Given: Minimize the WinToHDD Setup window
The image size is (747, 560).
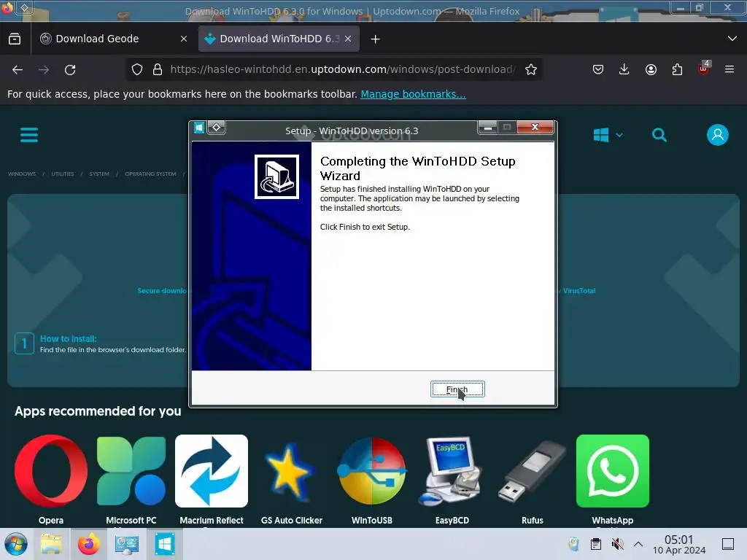Looking at the screenshot, I should pyautogui.click(x=488, y=128).
